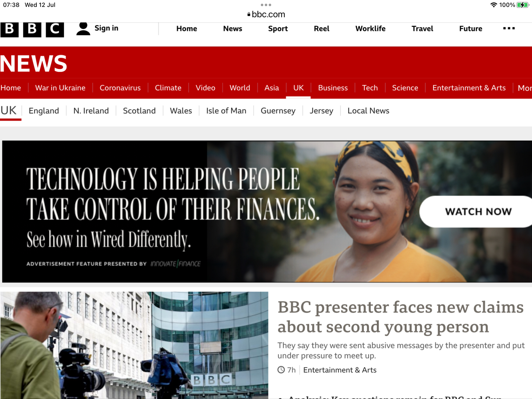Screen dimensions: 532x399
Task: Expand the cut-off More item in red news bar
Action: pos(524,88)
